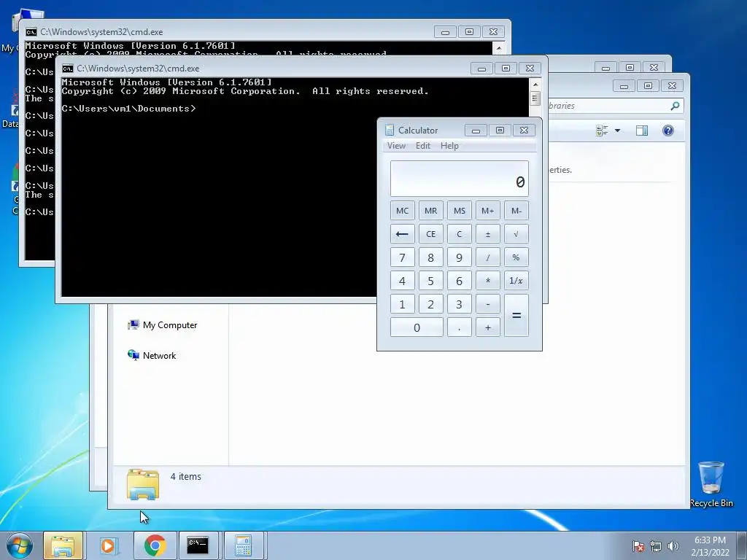Image resolution: width=747 pixels, height=560 pixels.
Task: Click the Calculator taskbar button
Action: (x=243, y=545)
